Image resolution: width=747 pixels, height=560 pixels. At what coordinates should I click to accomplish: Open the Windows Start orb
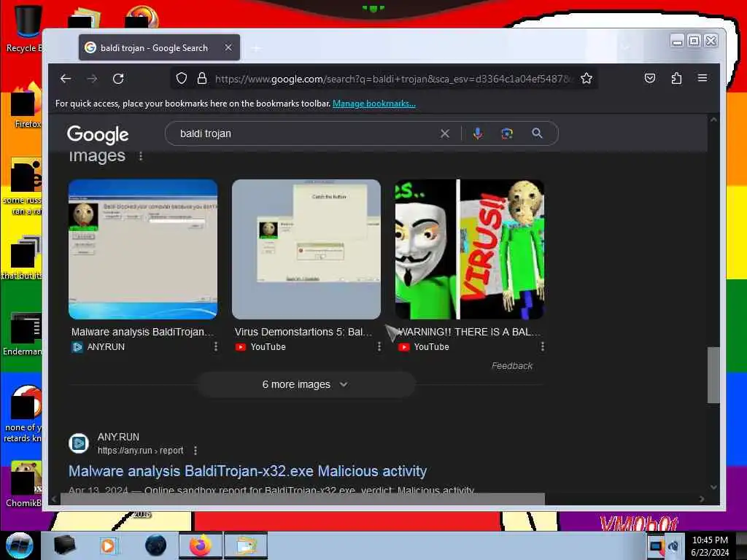coord(20,545)
